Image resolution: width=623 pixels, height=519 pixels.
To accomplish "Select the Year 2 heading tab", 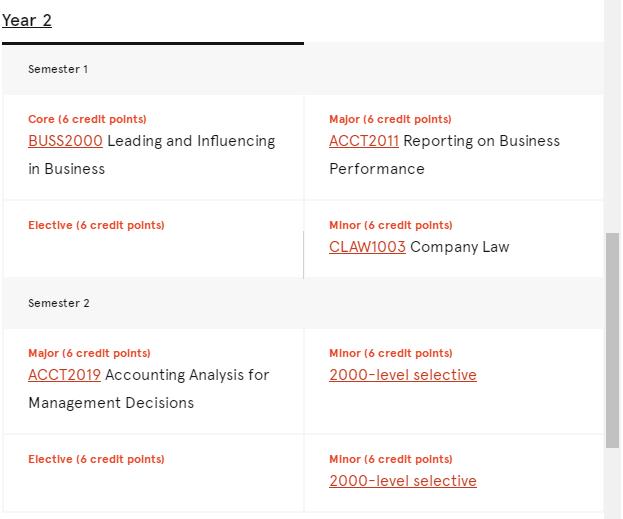I will pos(27,20).
